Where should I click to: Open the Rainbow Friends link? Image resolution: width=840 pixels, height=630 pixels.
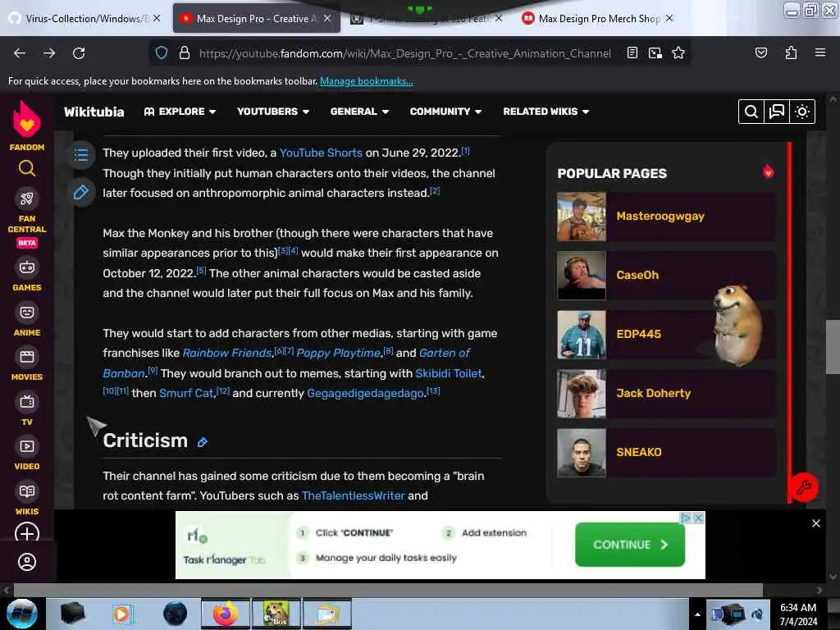coord(227,353)
